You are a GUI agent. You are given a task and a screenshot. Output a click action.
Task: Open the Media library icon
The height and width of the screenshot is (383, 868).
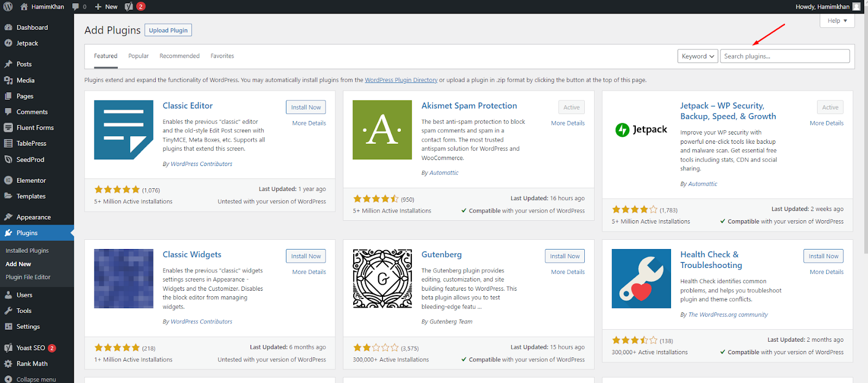(x=8, y=80)
